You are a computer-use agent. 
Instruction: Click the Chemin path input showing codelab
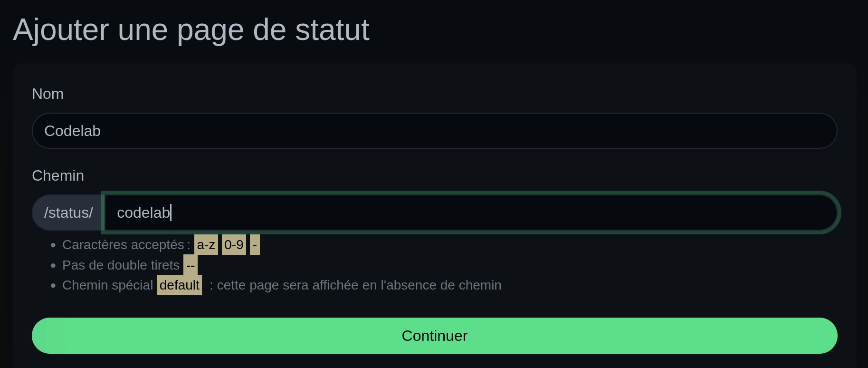333,213
